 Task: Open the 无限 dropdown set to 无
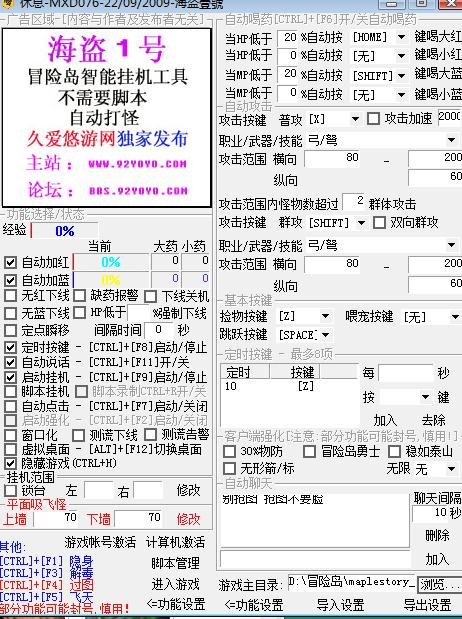451,469
